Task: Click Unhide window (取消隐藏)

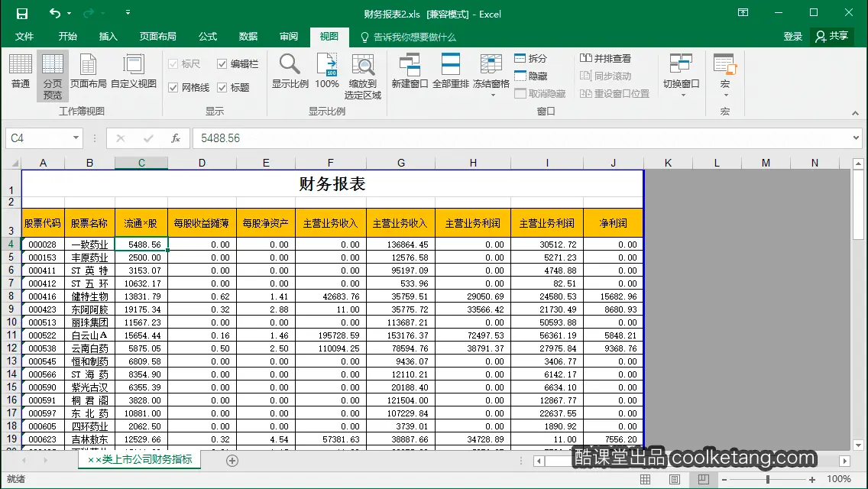Action: coord(539,93)
